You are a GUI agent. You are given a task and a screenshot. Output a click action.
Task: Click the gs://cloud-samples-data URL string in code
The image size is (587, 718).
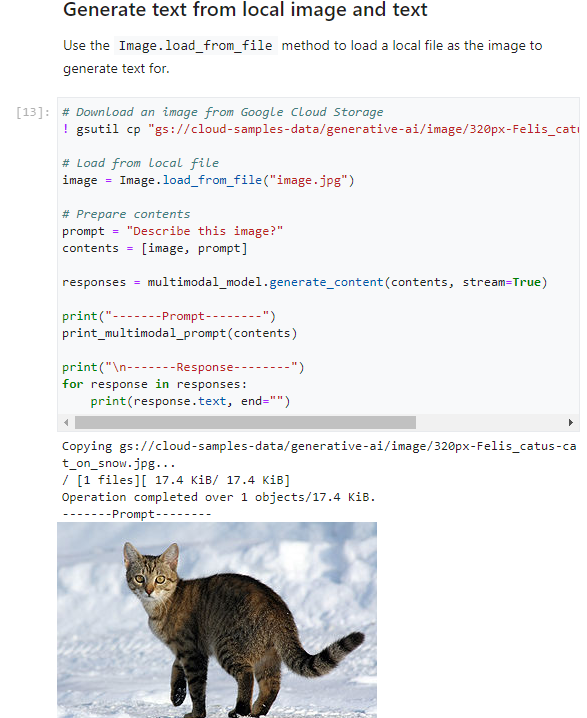(x=364, y=129)
